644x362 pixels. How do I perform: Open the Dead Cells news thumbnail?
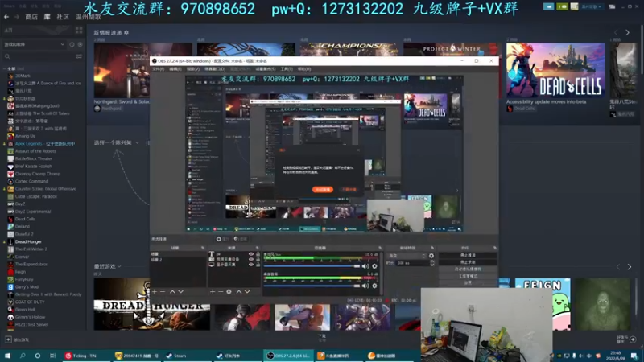click(x=555, y=70)
